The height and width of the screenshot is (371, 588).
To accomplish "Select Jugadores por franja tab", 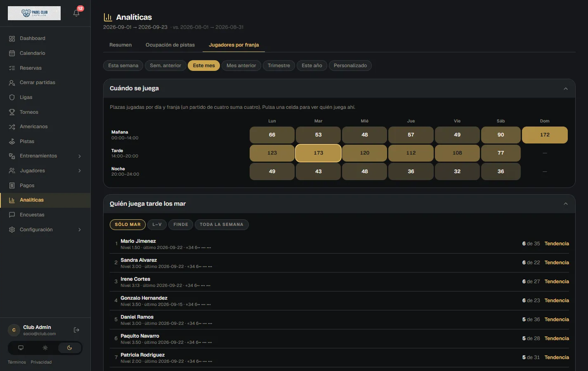I will [x=234, y=45].
